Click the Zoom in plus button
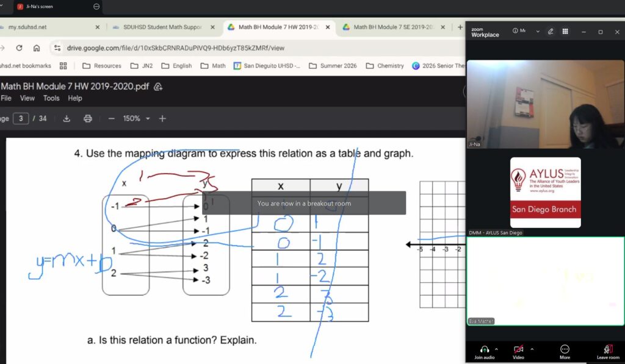This screenshot has height=364, width=625. click(x=162, y=118)
